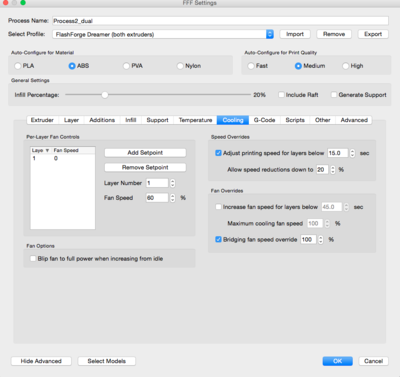Click the Layer Number input field
The height and width of the screenshot is (377, 400).
pyautogui.click(x=157, y=183)
